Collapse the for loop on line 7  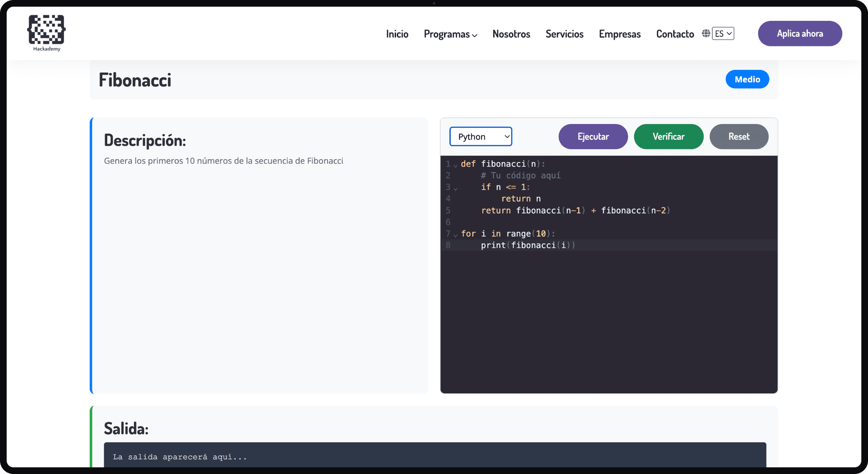(455, 235)
